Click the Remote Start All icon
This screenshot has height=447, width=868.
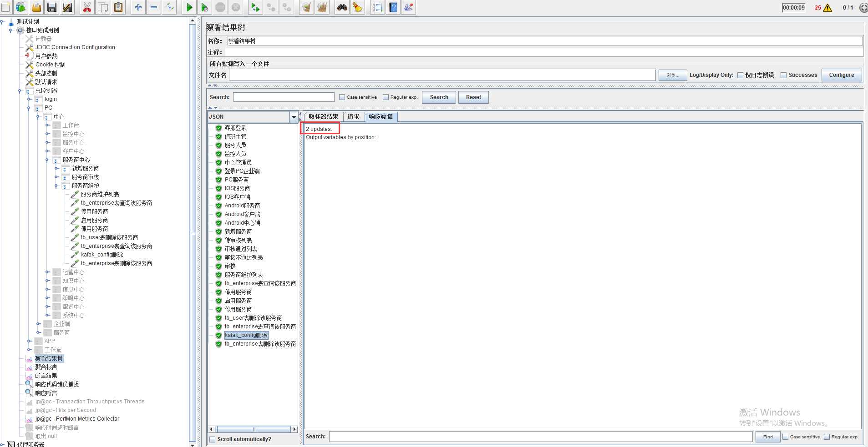(255, 7)
